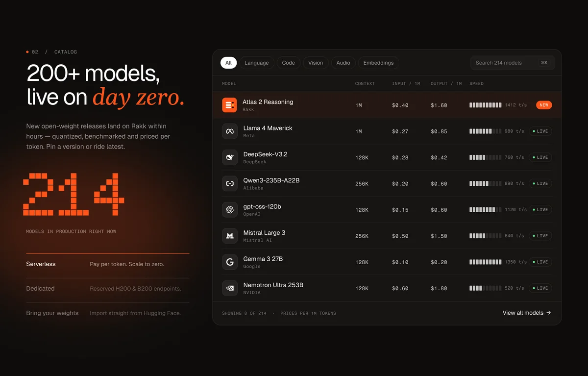The image size is (588, 376).
Task: Click the Atlas 2 Reasoning Rakk logo icon
Action: pyautogui.click(x=229, y=105)
